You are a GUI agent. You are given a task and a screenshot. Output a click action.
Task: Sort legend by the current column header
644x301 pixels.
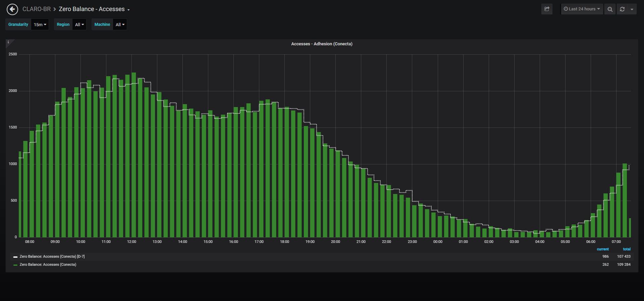point(603,249)
